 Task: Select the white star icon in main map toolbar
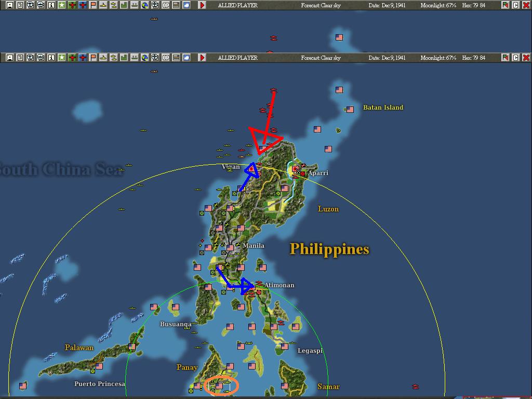(62, 58)
